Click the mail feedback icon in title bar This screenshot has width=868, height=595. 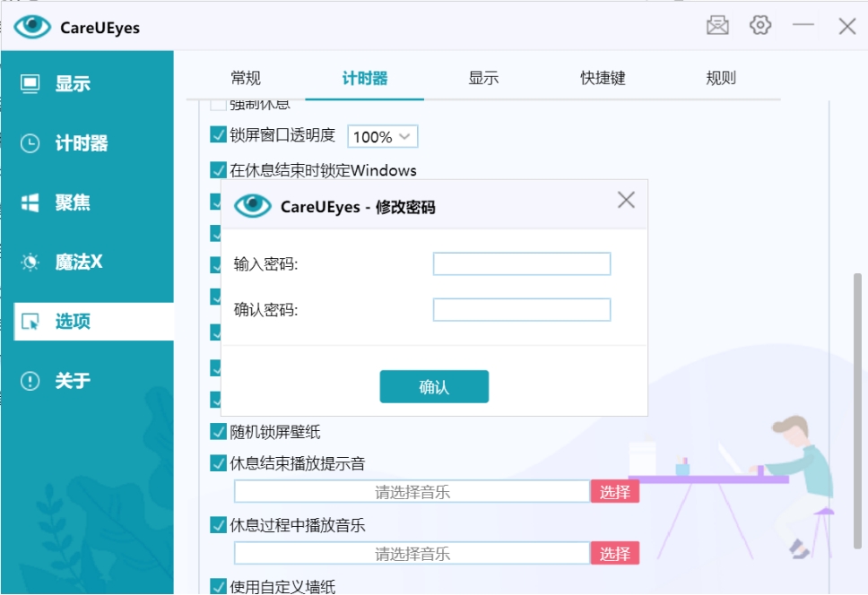[x=717, y=26]
